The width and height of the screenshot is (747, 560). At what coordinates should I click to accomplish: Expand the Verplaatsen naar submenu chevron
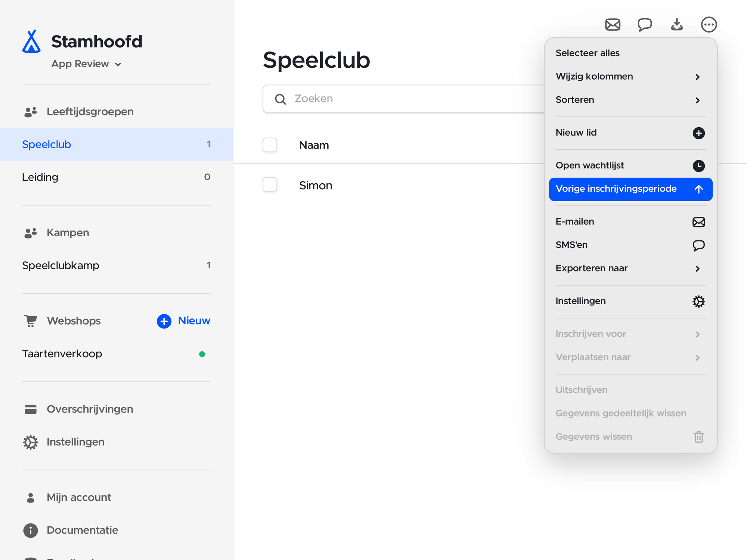pyautogui.click(x=697, y=357)
